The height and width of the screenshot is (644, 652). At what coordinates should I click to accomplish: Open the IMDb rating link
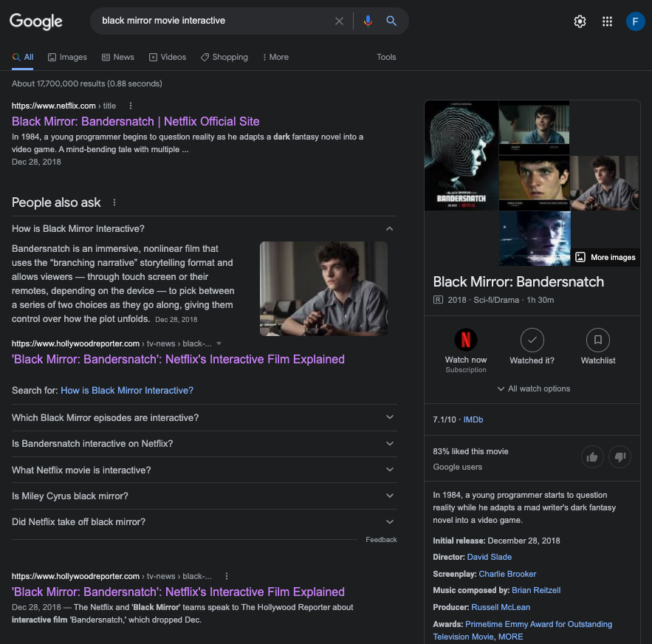[x=473, y=419]
